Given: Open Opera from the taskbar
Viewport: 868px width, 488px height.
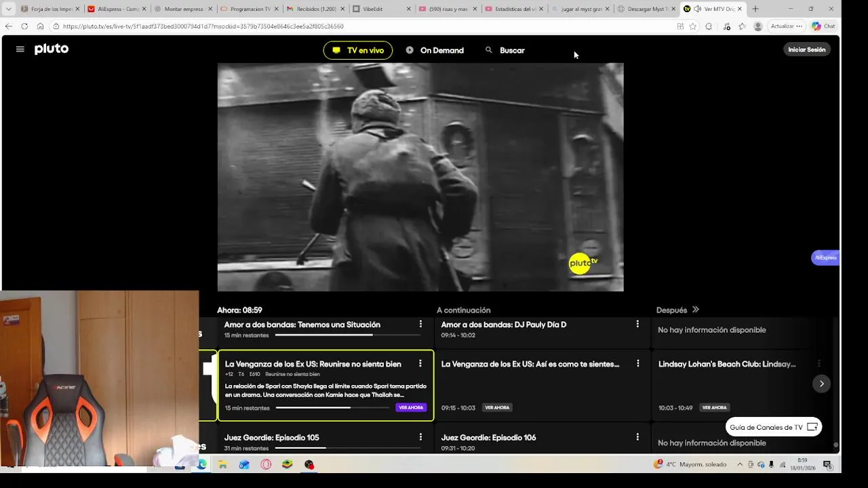Looking at the screenshot, I should coord(266,464).
